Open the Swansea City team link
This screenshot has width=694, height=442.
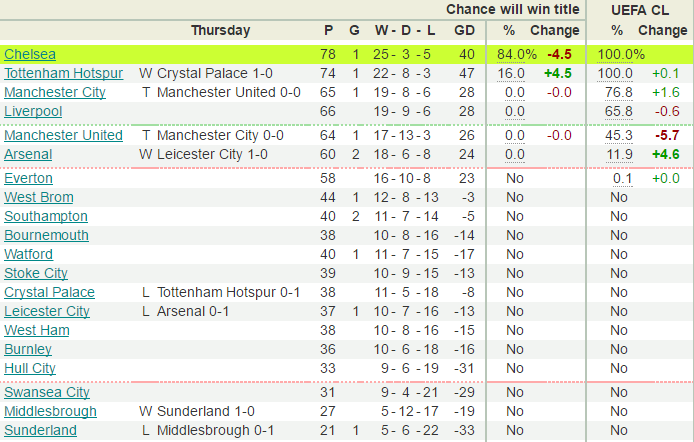coord(47,392)
